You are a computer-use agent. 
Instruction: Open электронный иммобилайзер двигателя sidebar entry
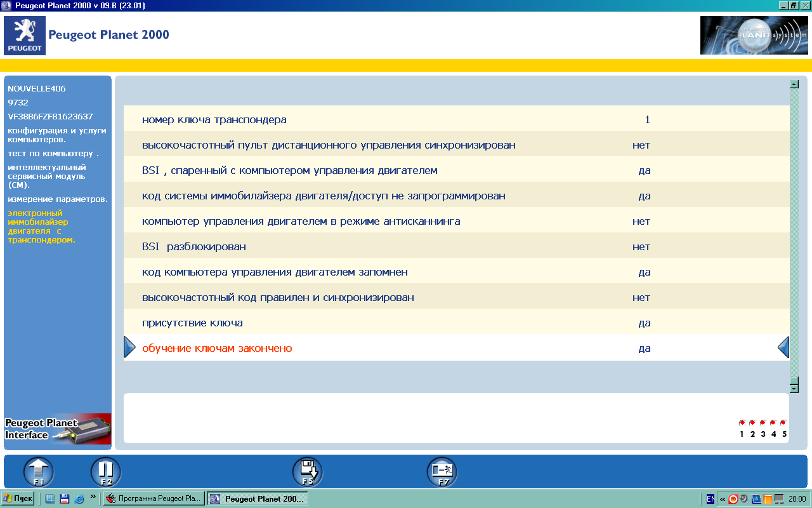pos(41,227)
